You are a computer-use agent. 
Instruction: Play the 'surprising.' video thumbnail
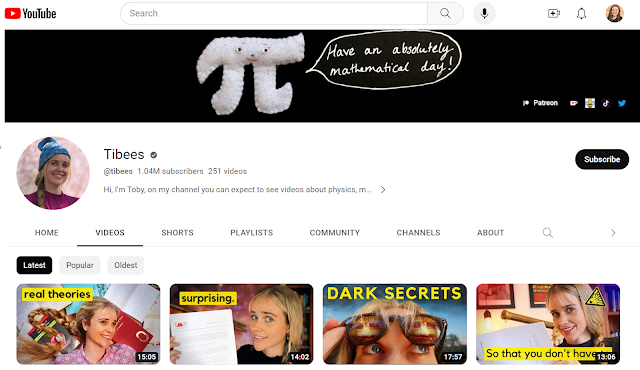point(241,324)
